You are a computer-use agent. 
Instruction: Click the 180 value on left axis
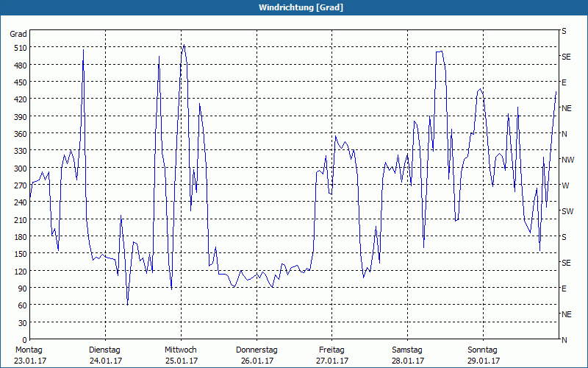tap(21, 237)
